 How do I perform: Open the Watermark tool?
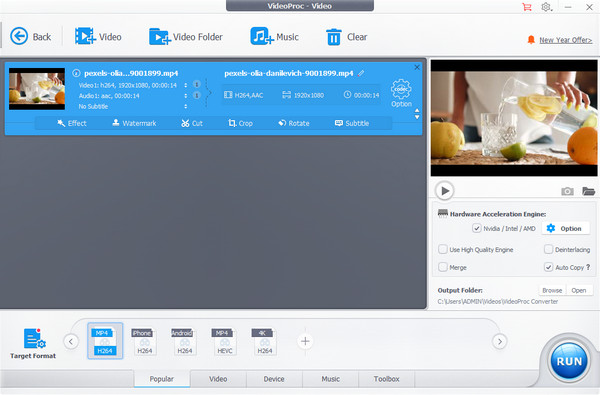(x=134, y=123)
